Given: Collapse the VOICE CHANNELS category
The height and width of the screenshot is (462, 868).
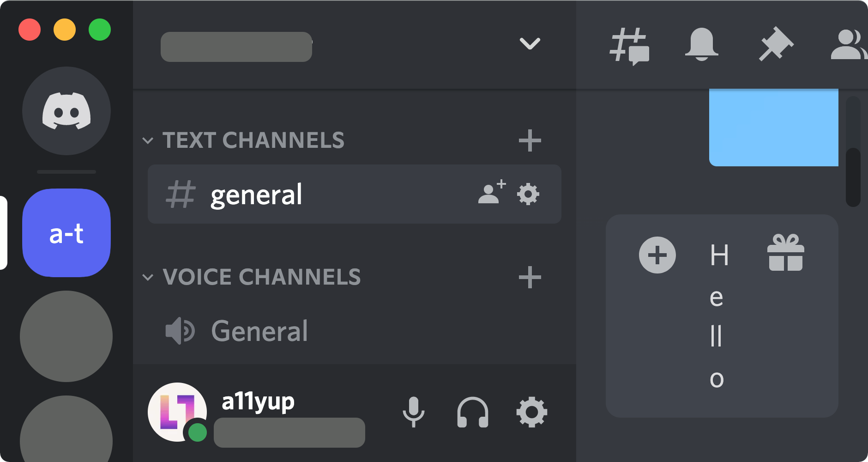Looking at the screenshot, I should (149, 276).
